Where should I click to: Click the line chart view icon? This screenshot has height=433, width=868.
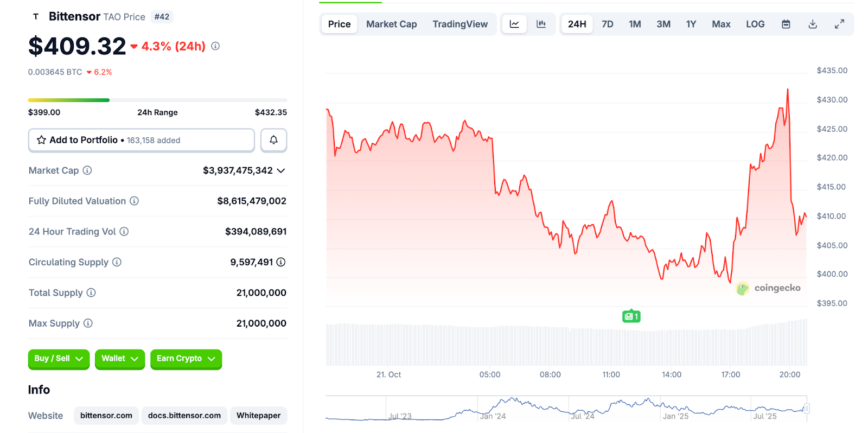(514, 24)
